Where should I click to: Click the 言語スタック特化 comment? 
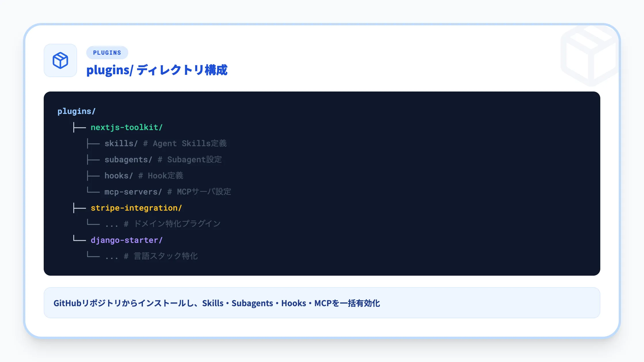(165, 256)
